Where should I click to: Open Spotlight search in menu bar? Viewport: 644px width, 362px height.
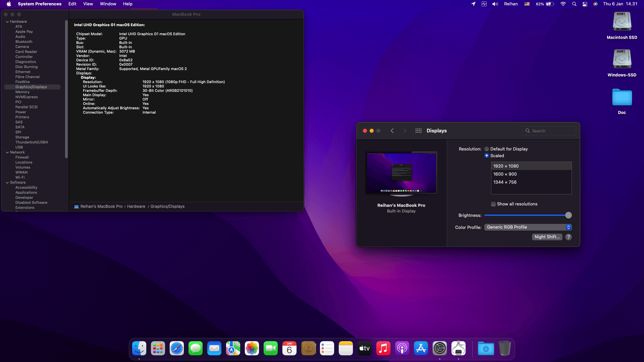pyautogui.click(x=574, y=4)
